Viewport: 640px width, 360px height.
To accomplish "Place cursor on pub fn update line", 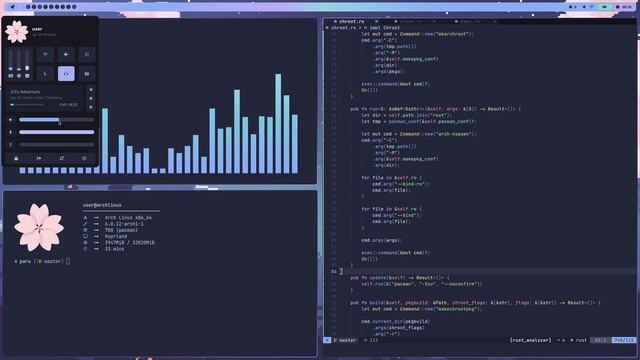I will (400, 278).
